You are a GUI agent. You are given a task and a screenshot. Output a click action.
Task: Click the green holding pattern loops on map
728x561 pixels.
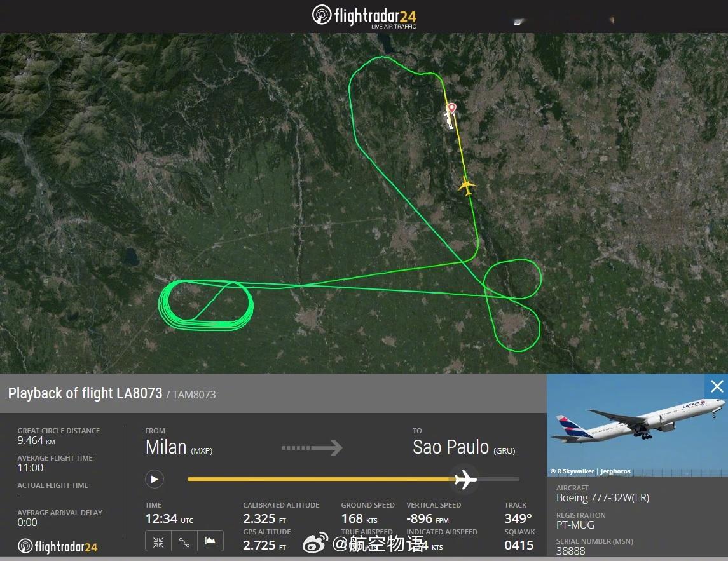(x=206, y=305)
